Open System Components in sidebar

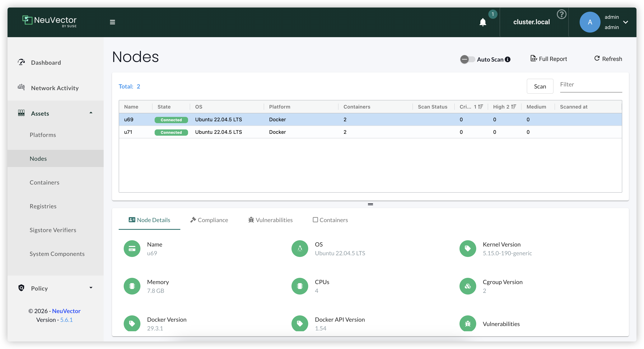(x=57, y=254)
